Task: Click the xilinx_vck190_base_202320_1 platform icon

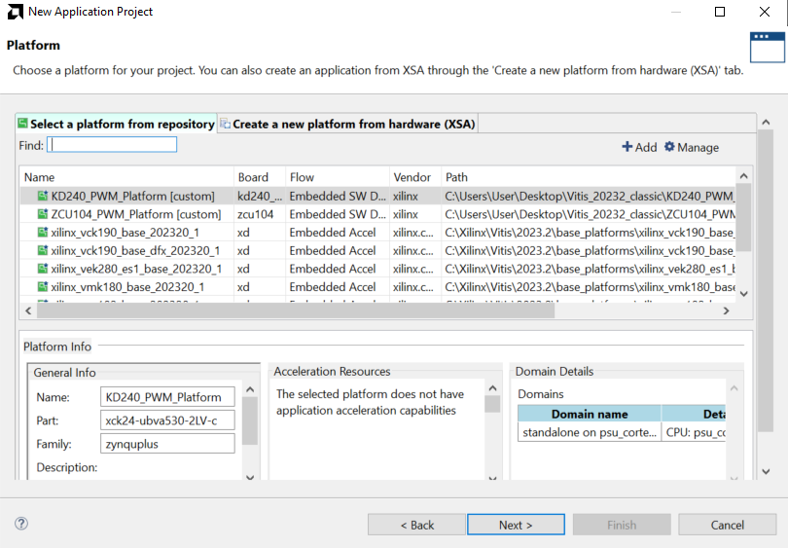Action: [43, 232]
